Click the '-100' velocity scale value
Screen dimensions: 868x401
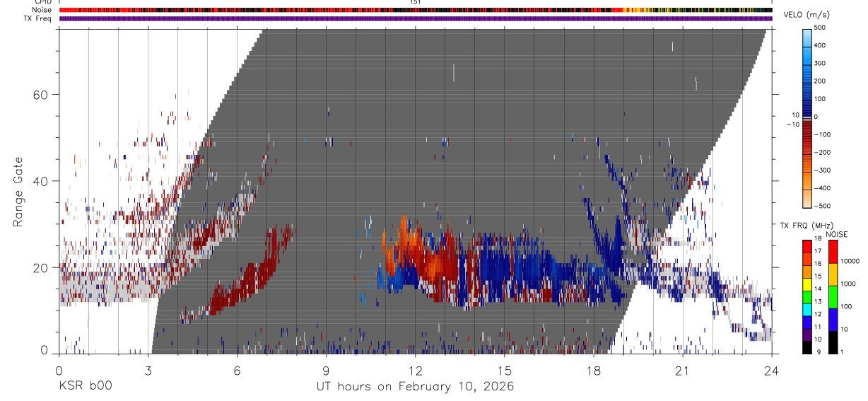pos(823,134)
